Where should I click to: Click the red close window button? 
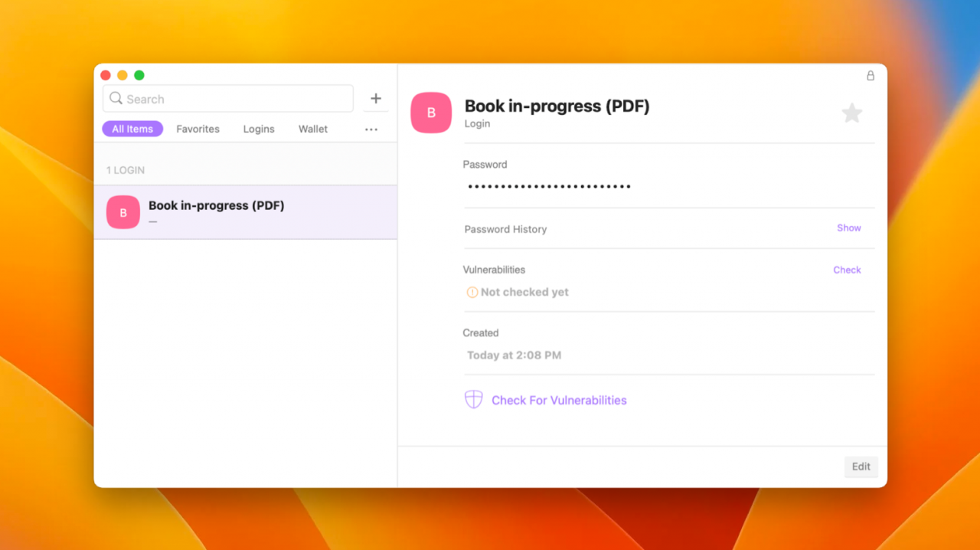tap(106, 75)
